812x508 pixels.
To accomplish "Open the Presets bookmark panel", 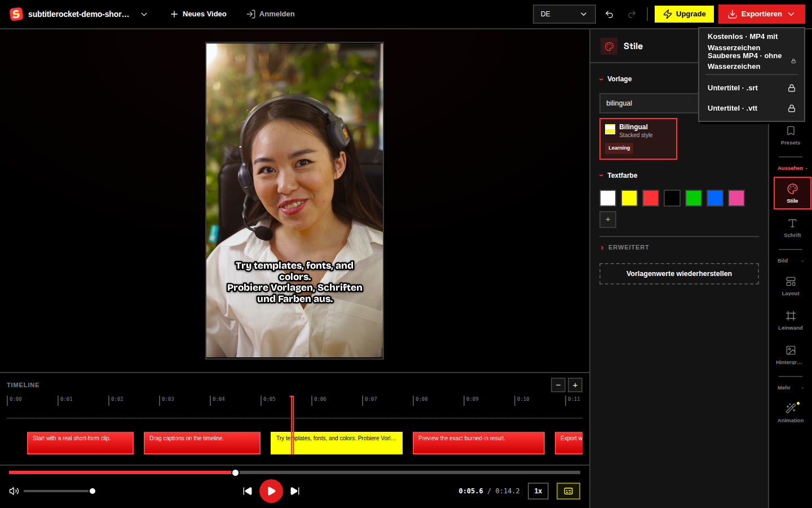I will coord(791,136).
